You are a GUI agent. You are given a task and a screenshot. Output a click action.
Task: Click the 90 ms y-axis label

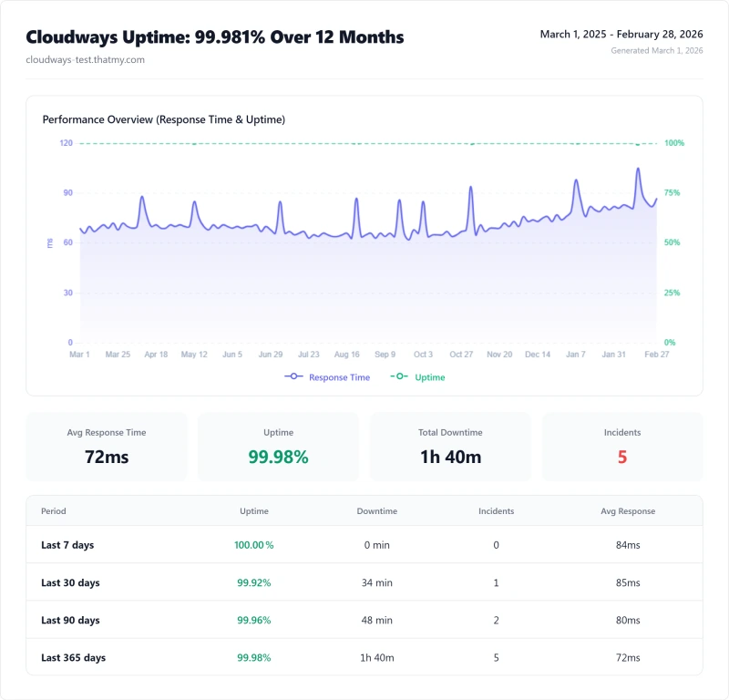pyautogui.click(x=67, y=192)
